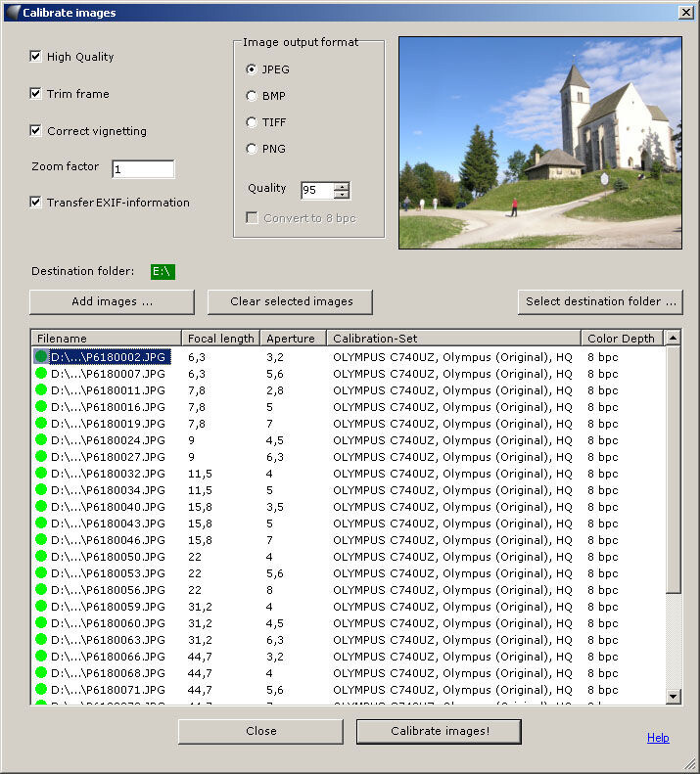Click the file list scrollbar thumb
The height and width of the screenshot is (774, 700).
673,469
